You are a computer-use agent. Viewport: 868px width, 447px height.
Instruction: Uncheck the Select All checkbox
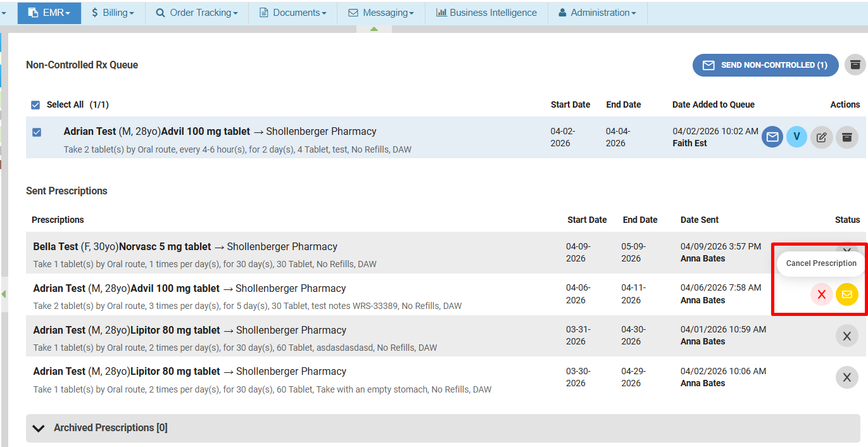35,105
